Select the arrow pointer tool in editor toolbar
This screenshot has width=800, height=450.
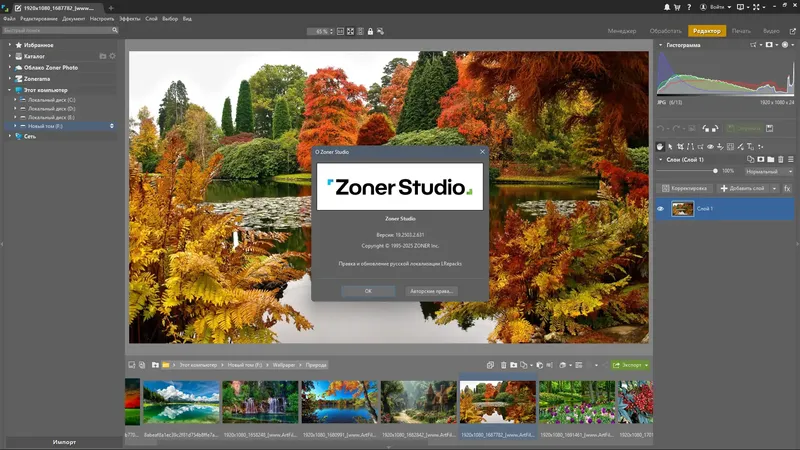670,147
